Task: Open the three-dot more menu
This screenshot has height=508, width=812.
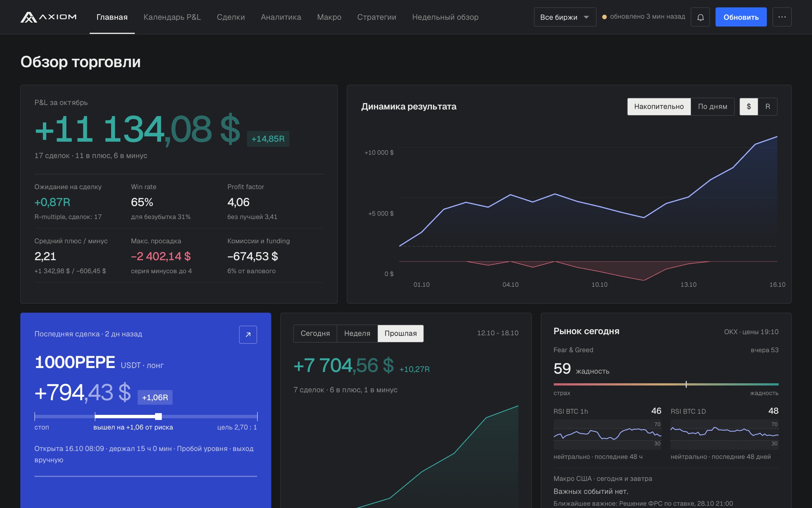Action: tap(782, 17)
